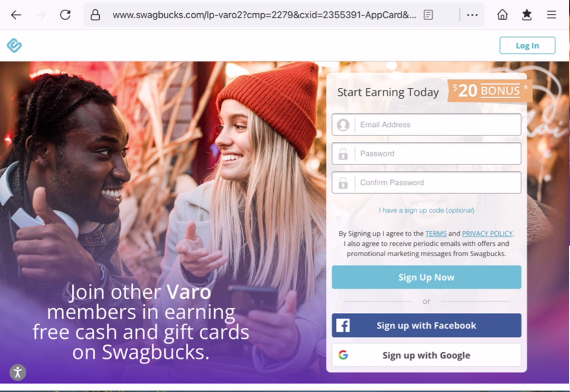Go to browser home page icon
This screenshot has width=570, height=392.
(502, 15)
